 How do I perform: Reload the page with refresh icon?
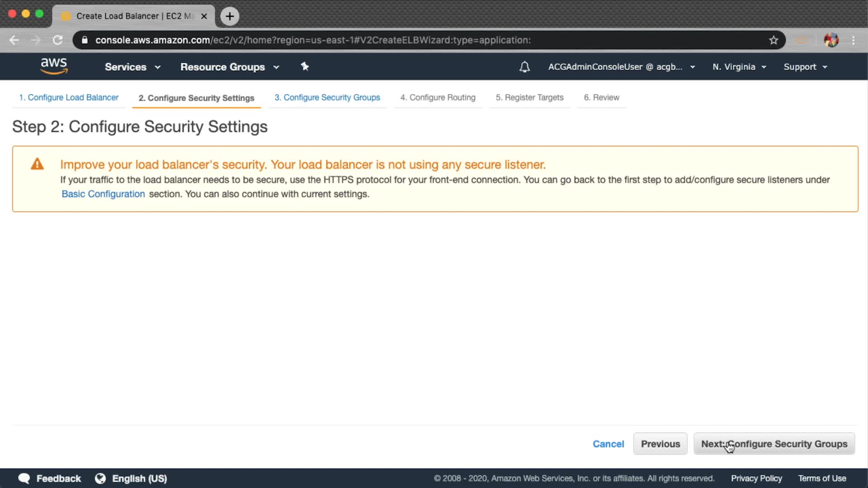click(x=57, y=40)
